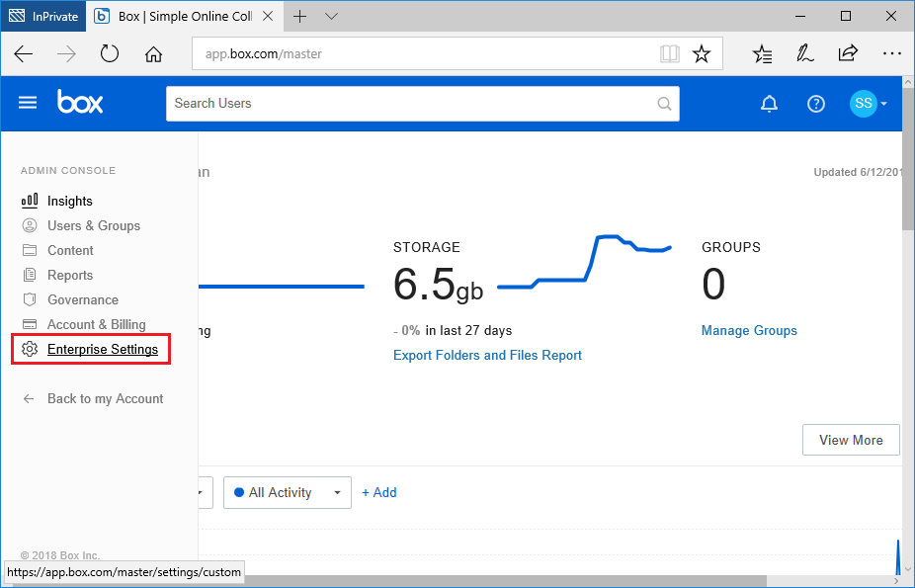Open the All Activity dropdown
Image resolution: width=915 pixels, height=588 pixels.
288,493
